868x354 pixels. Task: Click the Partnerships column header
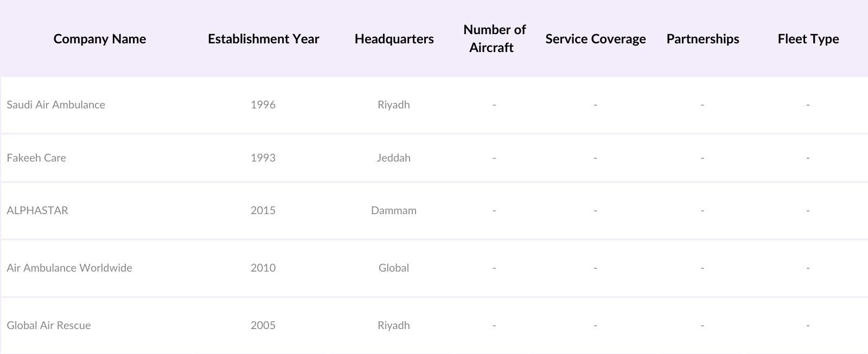point(703,39)
